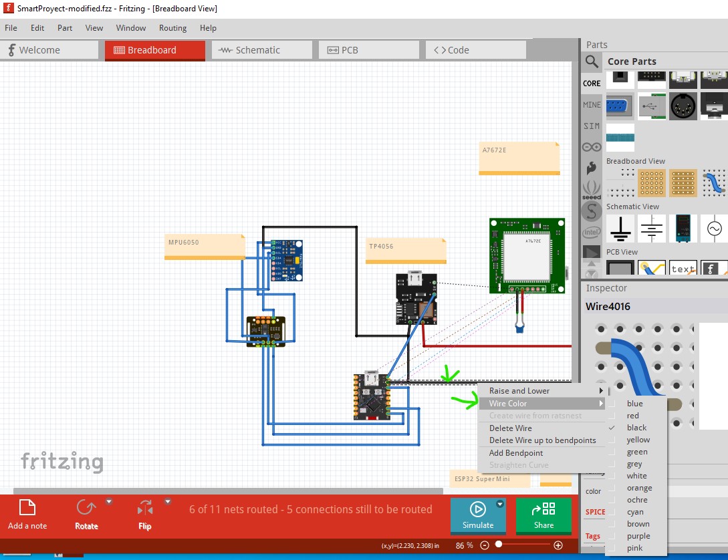This screenshot has height=560, width=728.
Task: Expand the Rotate dropdown arrow
Action: point(109,501)
